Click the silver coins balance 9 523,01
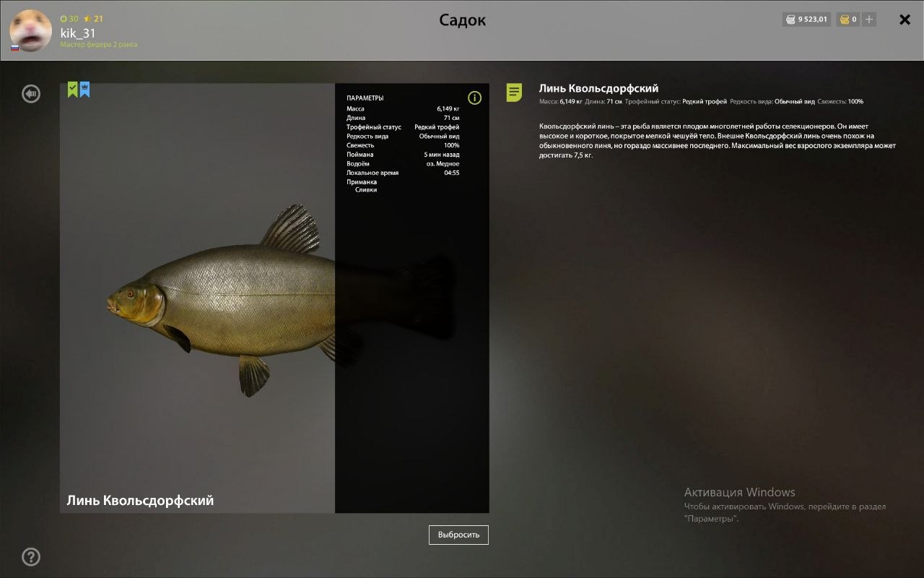The image size is (924, 578). pos(807,20)
